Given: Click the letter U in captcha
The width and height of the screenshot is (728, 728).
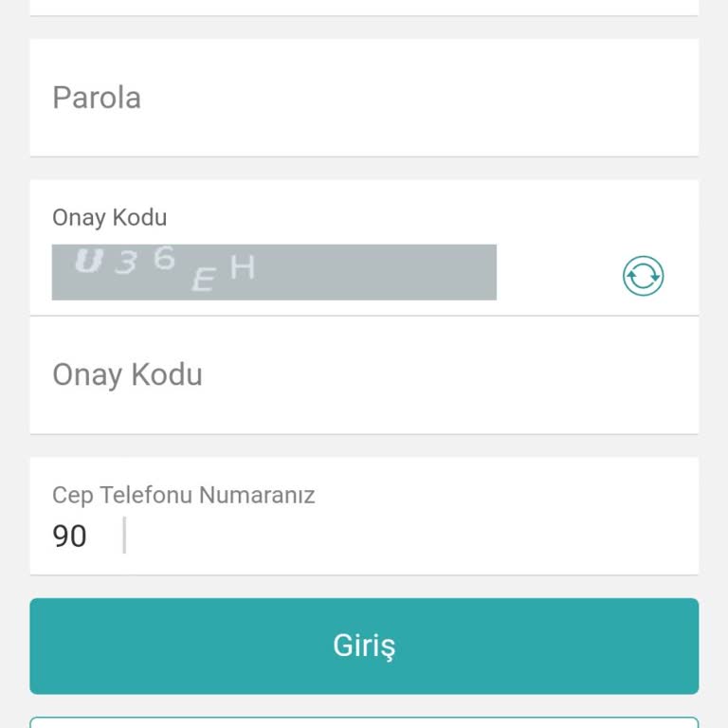Looking at the screenshot, I should pyautogui.click(x=88, y=261).
